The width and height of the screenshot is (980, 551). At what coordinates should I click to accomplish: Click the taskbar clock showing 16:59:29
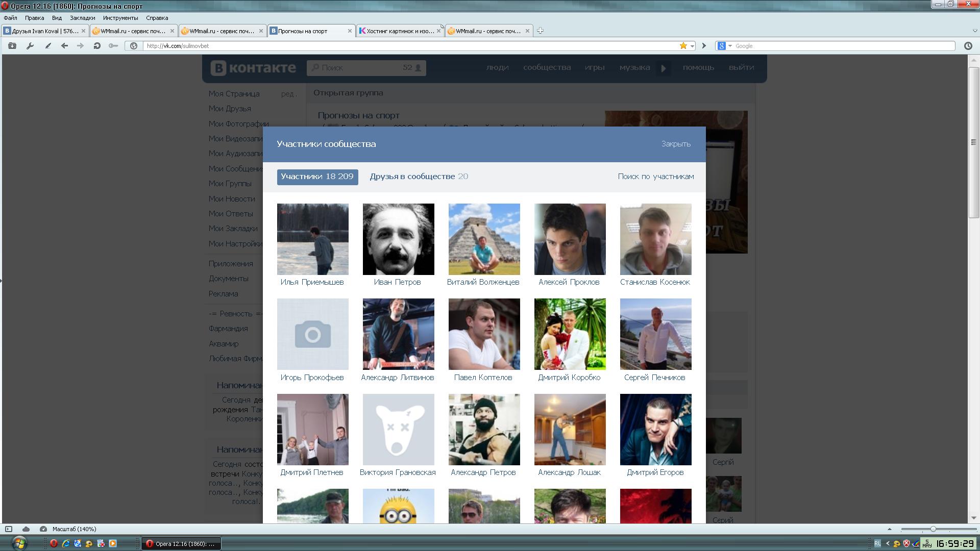click(954, 544)
